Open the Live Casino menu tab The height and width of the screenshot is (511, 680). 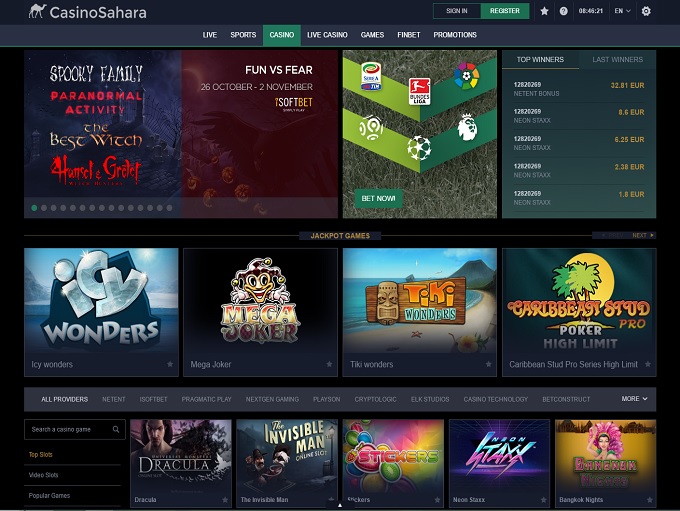click(x=327, y=35)
